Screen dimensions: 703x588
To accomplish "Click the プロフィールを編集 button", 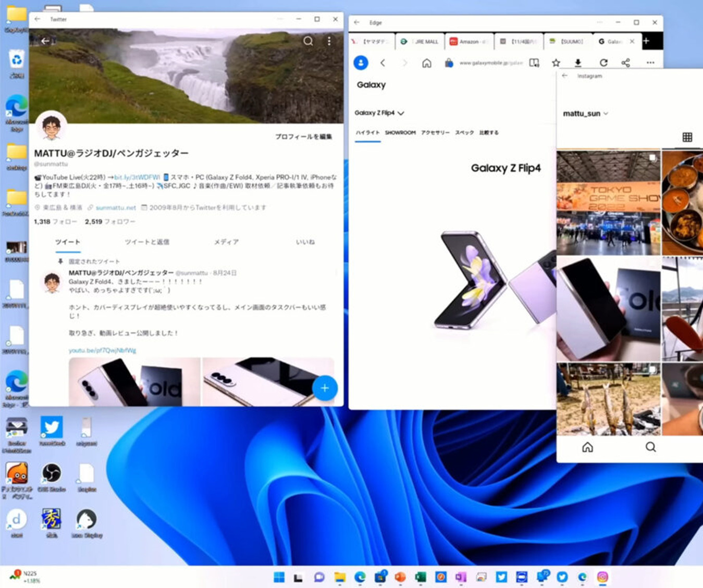I will (x=304, y=136).
